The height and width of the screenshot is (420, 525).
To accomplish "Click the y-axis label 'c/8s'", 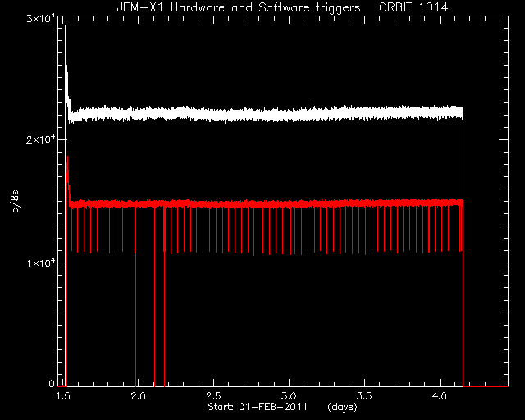I will [x=16, y=201].
